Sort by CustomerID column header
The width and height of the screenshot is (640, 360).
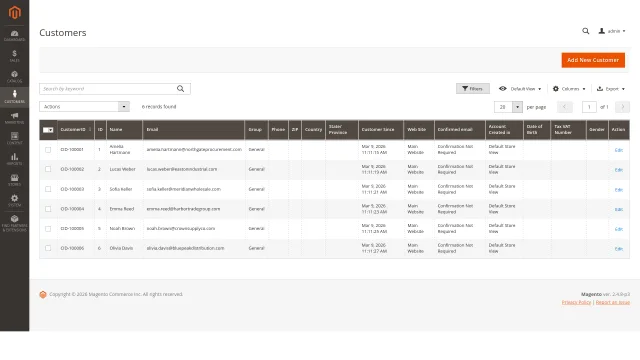pyautogui.click(x=76, y=130)
